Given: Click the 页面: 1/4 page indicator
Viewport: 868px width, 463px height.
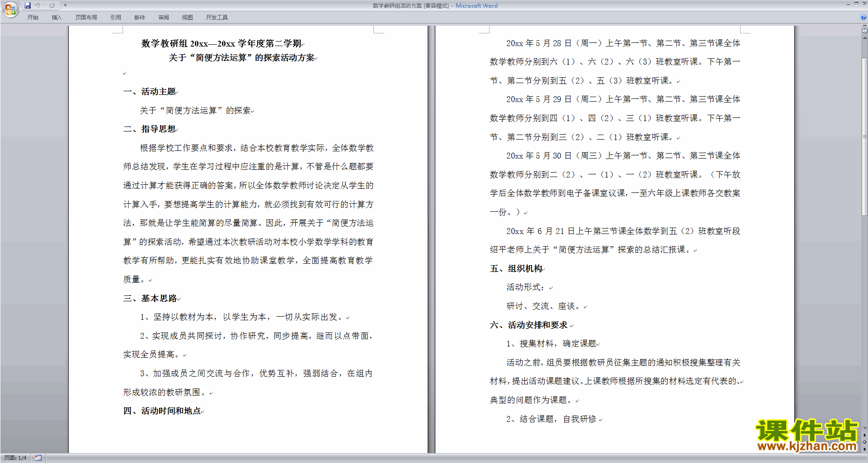Looking at the screenshot, I should point(15,458).
